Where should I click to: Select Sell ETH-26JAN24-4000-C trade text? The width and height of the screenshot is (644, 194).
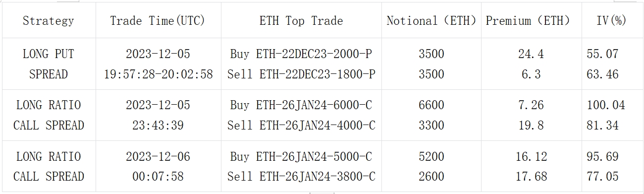[x=301, y=126]
